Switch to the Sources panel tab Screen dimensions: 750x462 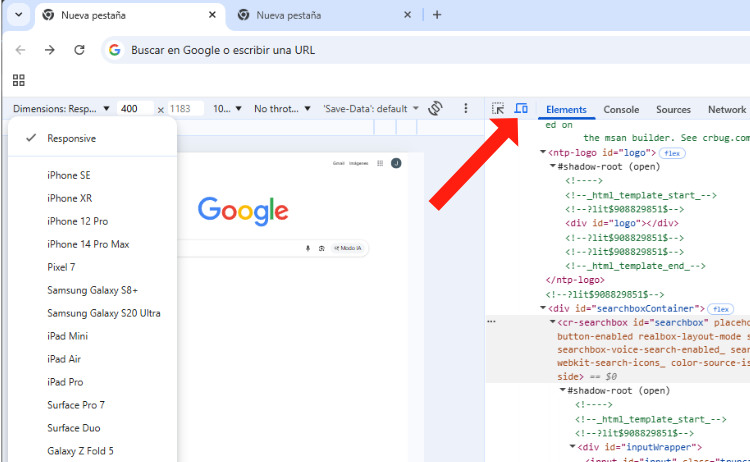coord(673,110)
